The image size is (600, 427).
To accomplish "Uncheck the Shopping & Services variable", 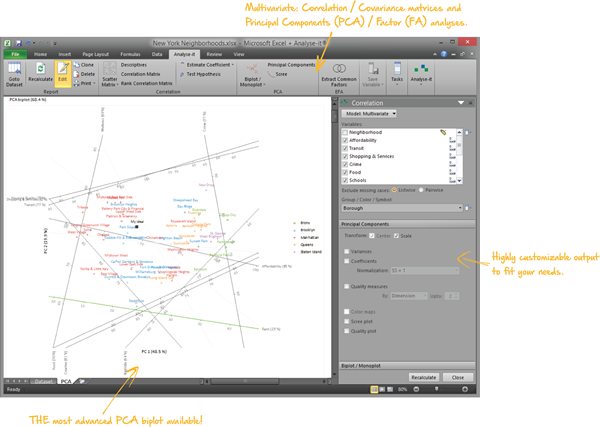I will pos(345,156).
